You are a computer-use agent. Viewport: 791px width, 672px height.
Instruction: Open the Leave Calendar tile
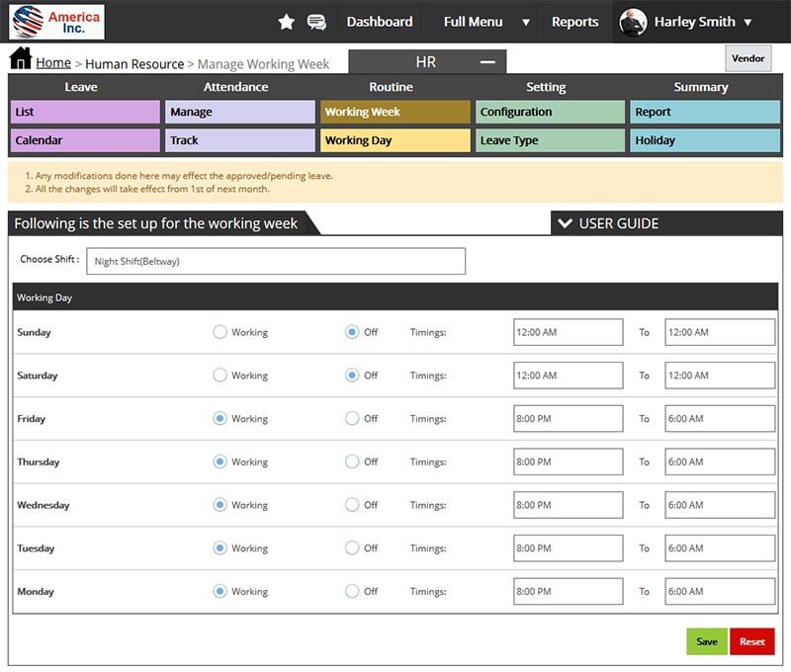tap(85, 140)
